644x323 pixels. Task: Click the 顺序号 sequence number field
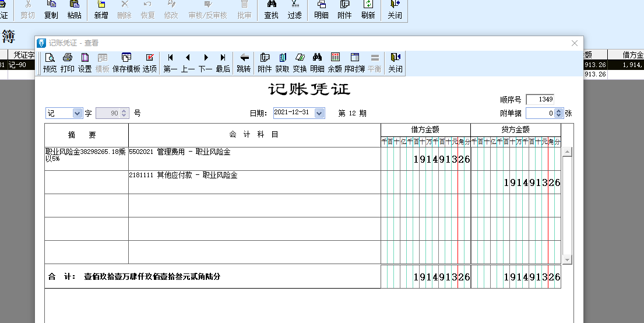539,99
